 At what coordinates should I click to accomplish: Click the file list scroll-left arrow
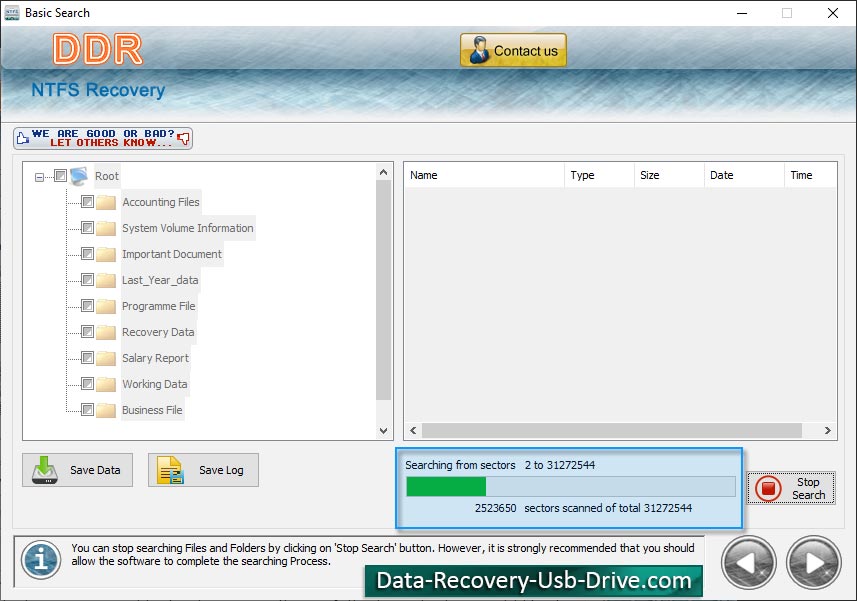click(x=413, y=431)
